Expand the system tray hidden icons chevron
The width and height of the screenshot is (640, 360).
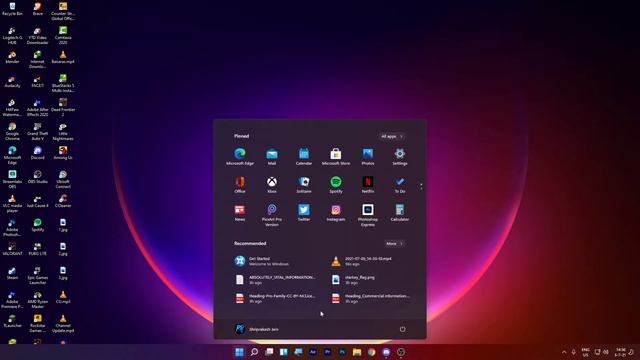click(564, 352)
